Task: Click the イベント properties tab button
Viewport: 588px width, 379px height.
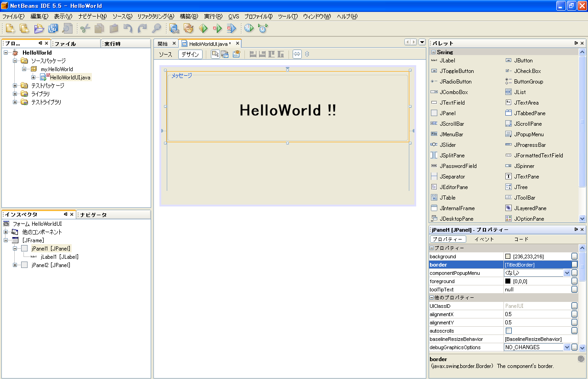Action: point(484,239)
